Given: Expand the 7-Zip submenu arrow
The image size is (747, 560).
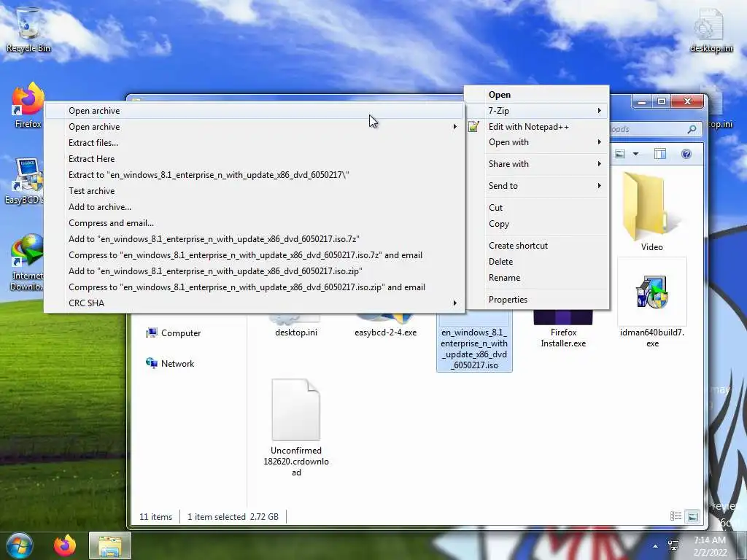Looking at the screenshot, I should 600,111.
